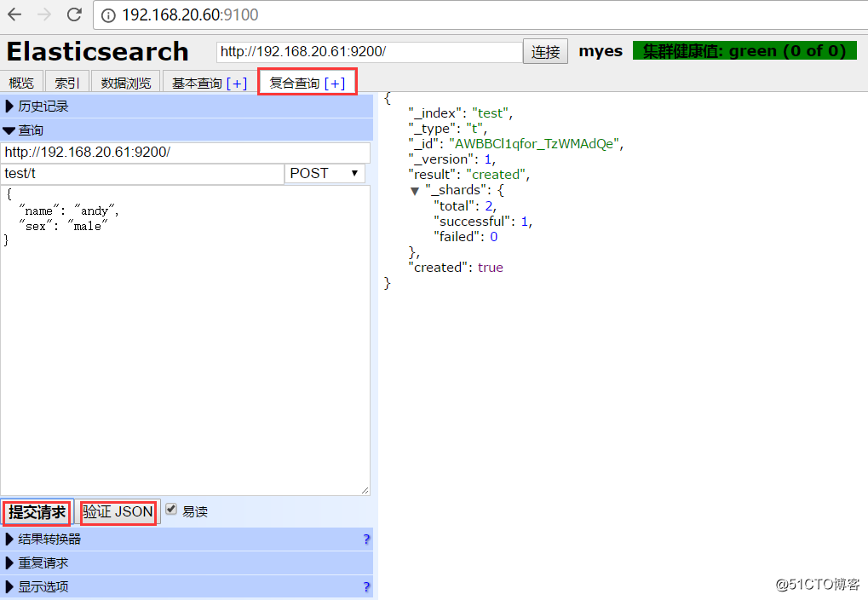Click the cluster health green status badge
This screenshot has height=600, width=868.
(x=744, y=50)
